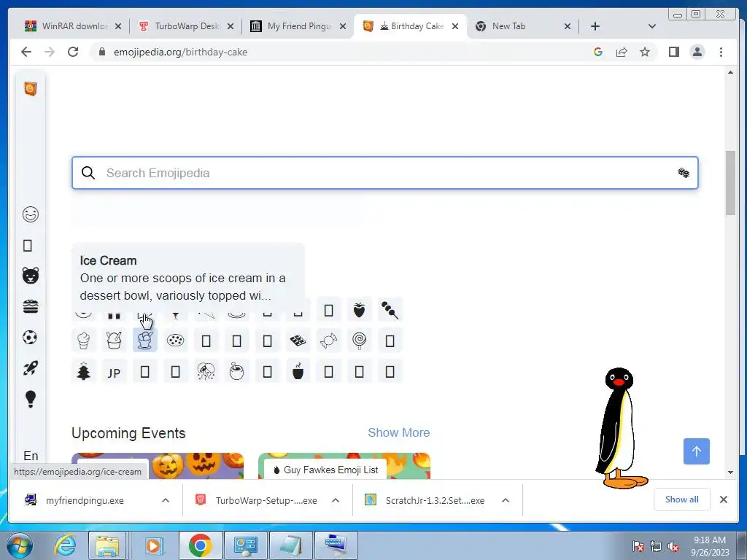Change language with the En selector
Viewport: 747px width, 560px height.
tap(31, 456)
